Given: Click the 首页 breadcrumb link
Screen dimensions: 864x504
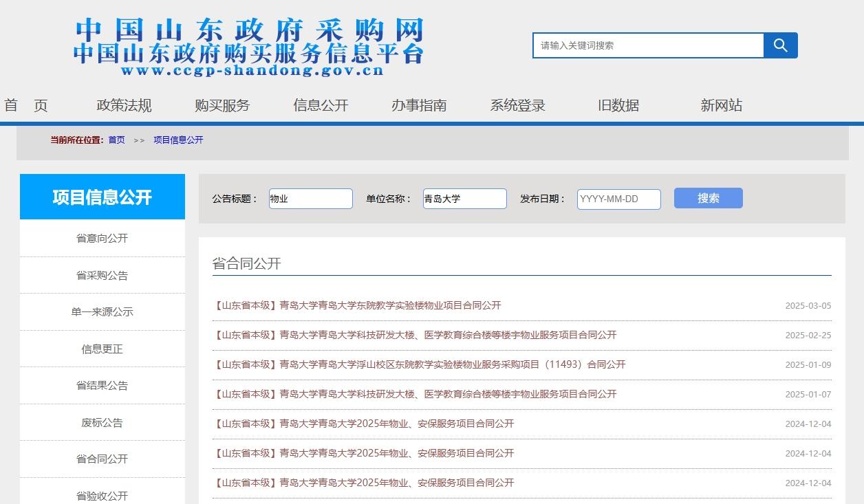Looking at the screenshot, I should coord(116,140).
